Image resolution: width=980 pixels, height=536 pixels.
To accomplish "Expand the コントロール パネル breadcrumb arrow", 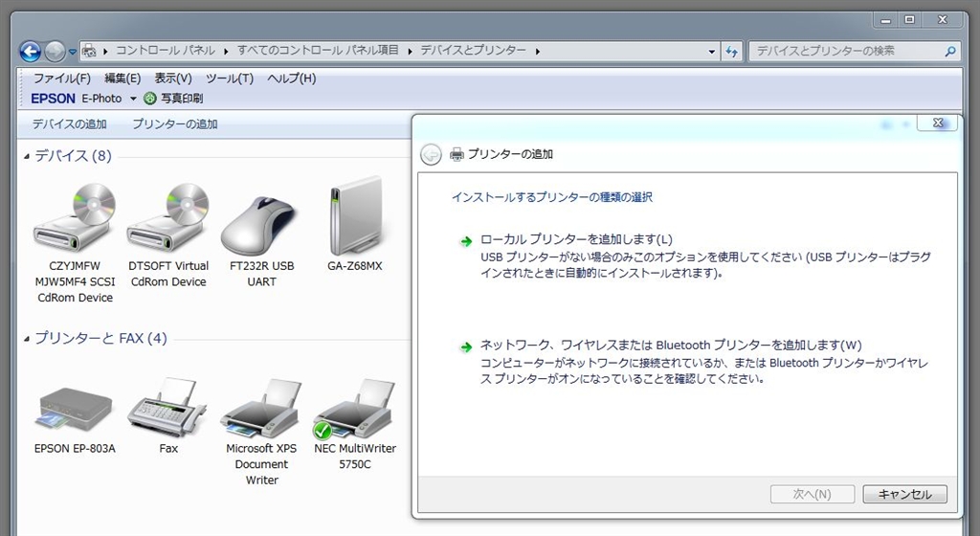I will click(226, 52).
